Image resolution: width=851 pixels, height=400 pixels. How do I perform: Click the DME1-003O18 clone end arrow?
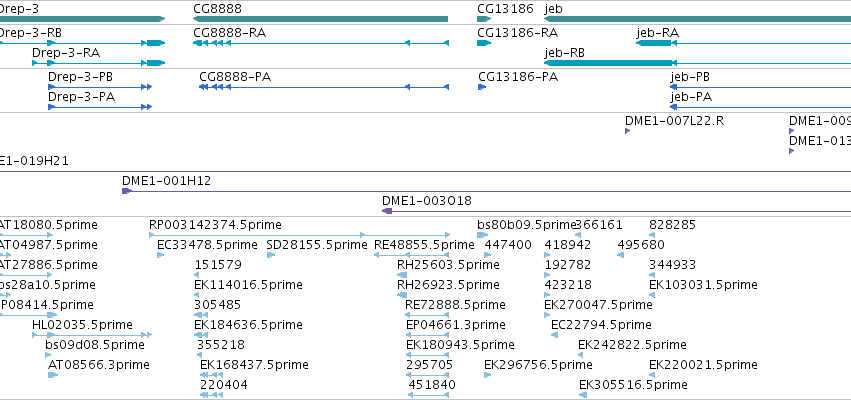point(387,211)
